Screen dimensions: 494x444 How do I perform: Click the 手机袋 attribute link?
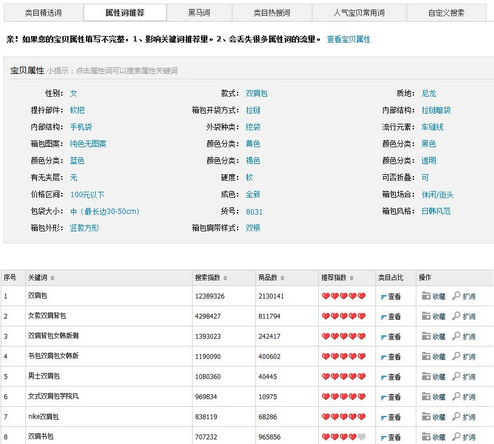pyautogui.click(x=81, y=127)
